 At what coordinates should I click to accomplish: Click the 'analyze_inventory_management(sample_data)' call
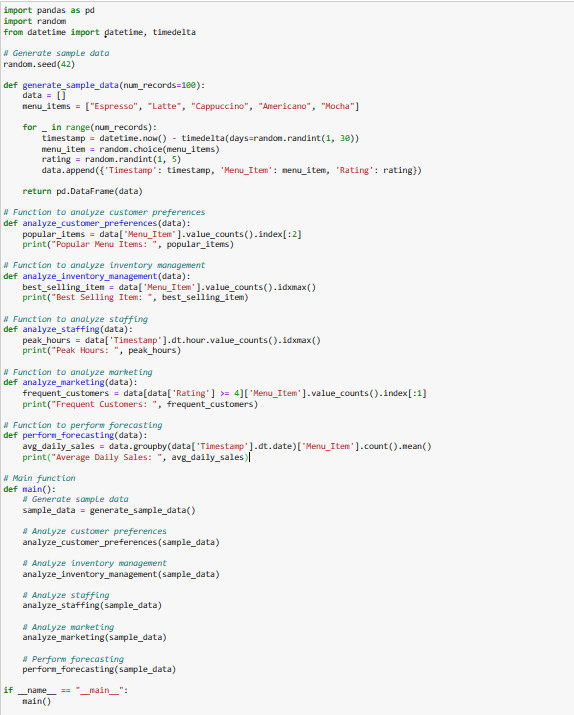121,573
